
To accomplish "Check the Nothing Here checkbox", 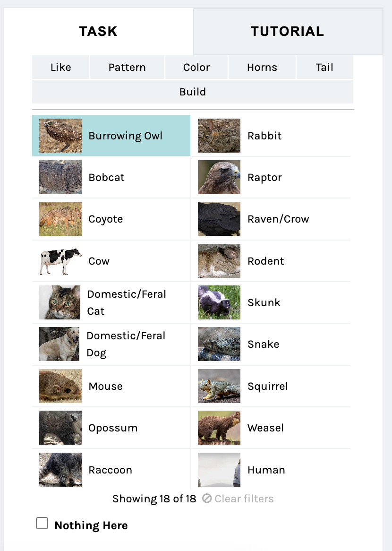I will click(x=42, y=523).
